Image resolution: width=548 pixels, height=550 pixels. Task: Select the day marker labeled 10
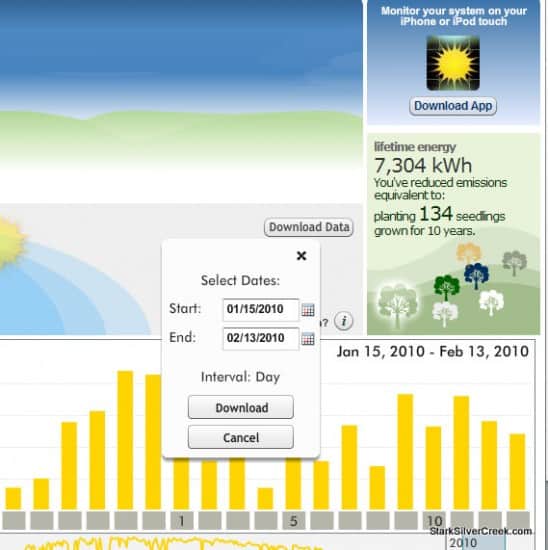(x=434, y=521)
